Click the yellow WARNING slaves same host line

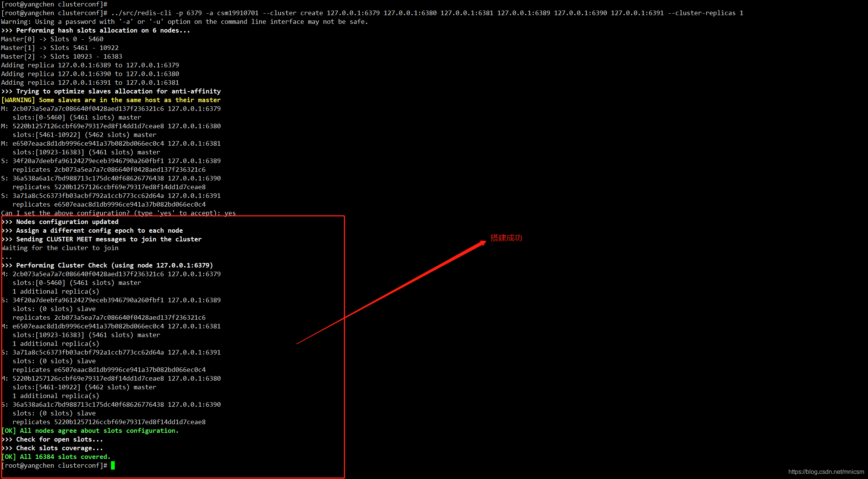111,100
